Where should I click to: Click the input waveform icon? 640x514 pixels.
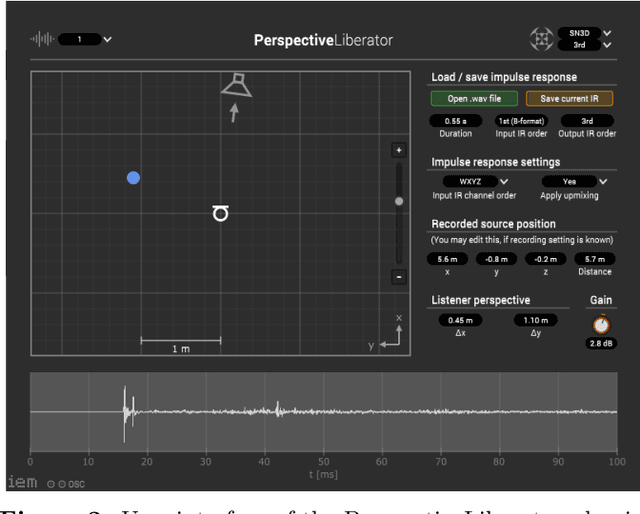(42, 39)
